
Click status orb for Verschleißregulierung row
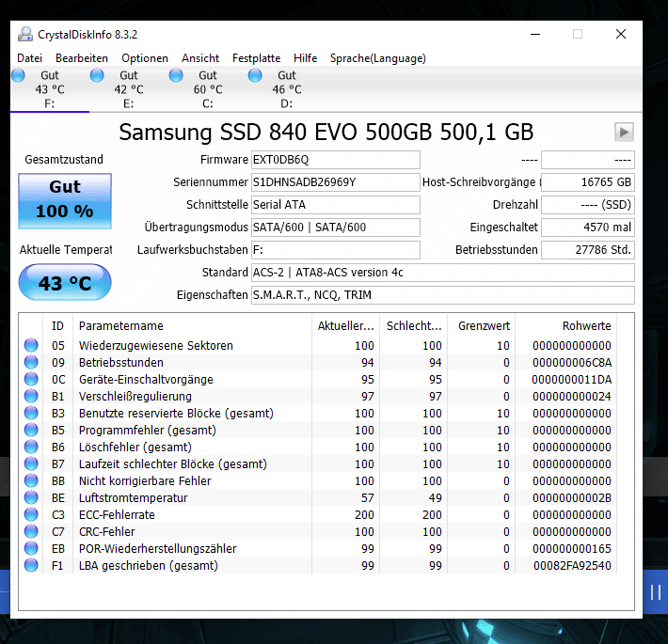(31, 396)
